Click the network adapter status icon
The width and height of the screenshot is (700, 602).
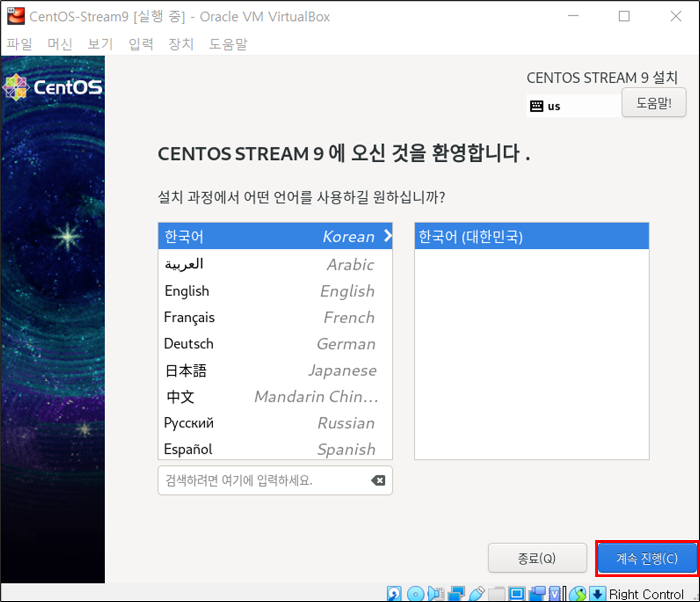457,594
